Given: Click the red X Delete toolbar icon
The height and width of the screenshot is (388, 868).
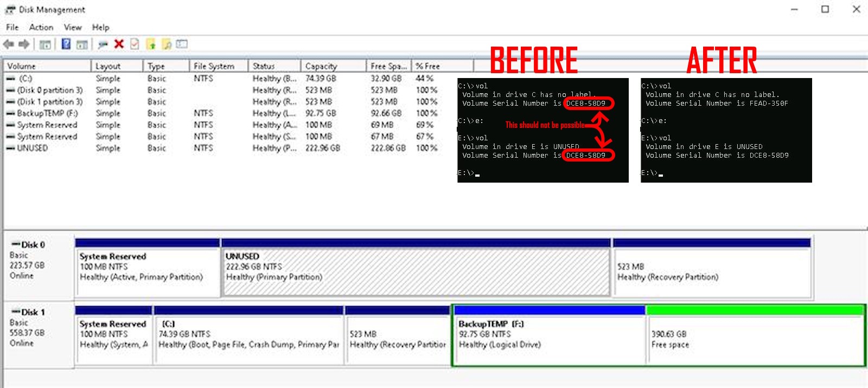Looking at the screenshot, I should (x=119, y=44).
